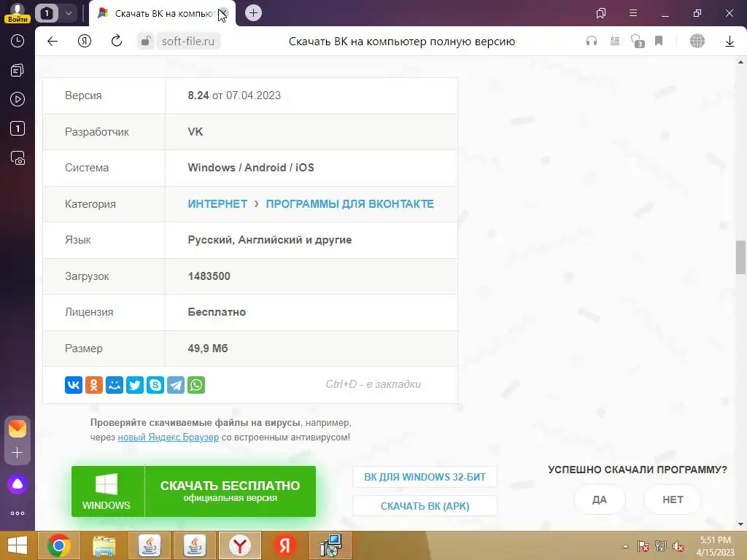Open Windows Start button on taskbar
The height and width of the screenshot is (560, 747).
click(x=18, y=545)
